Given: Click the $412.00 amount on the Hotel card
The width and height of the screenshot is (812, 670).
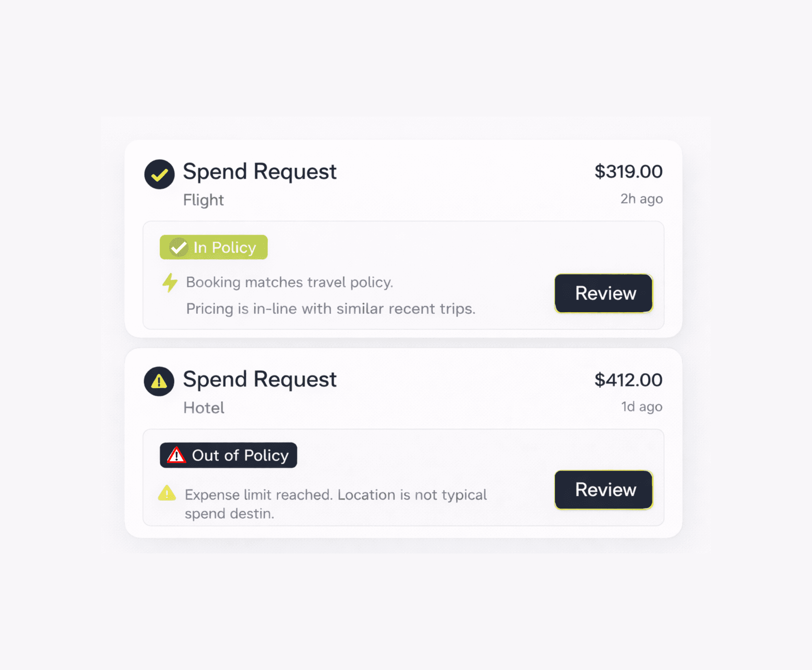Looking at the screenshot, I should 628,379.
